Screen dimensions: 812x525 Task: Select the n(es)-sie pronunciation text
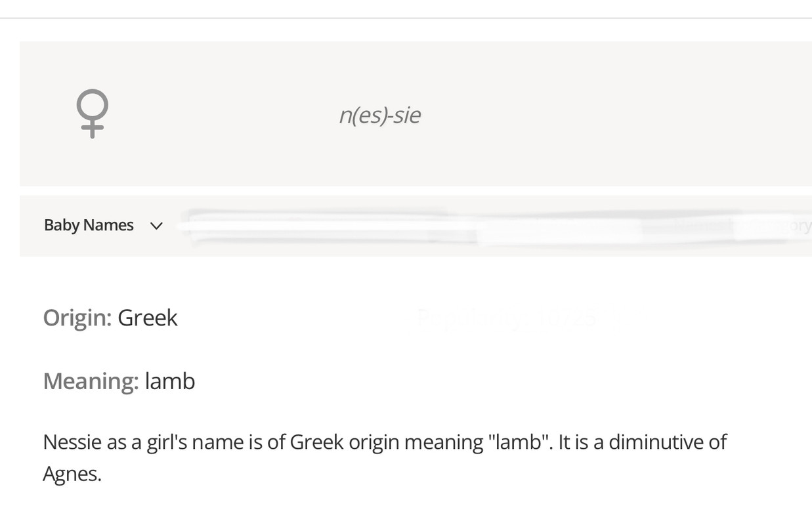pyautogui.click(x=379, y=115)
